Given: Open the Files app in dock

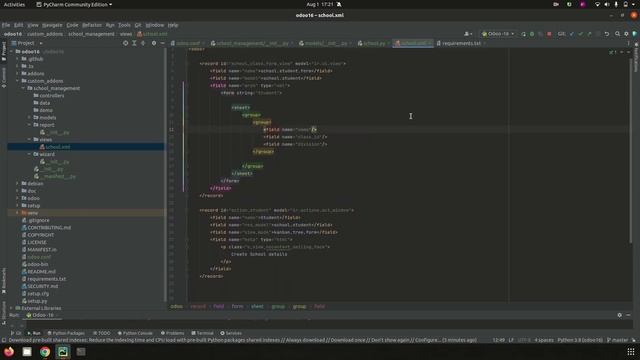Looking at the screenshot, I should point(27,351).
